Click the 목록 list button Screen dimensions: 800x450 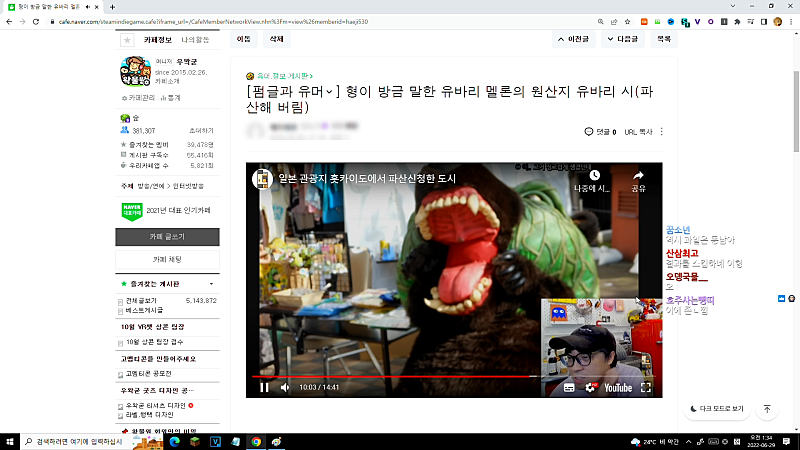pos(664,39)
